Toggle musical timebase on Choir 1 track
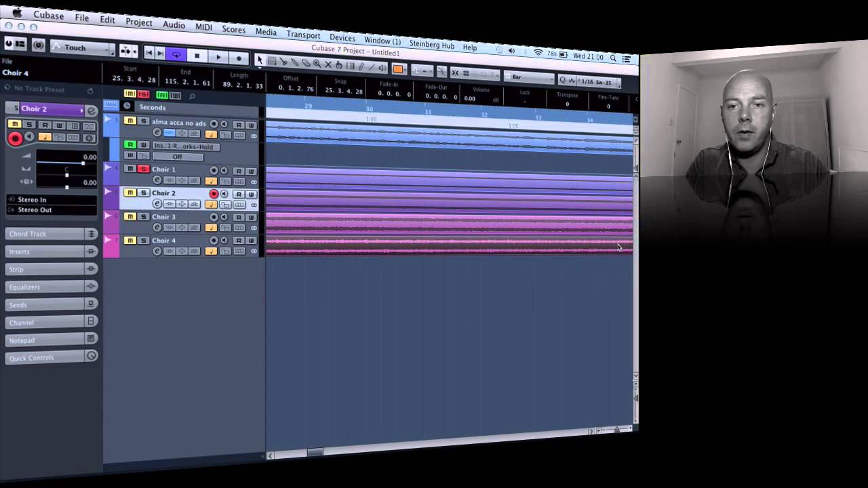The width and height of the screenshot is (868, 488). pyautogui.click(x=211, y=181)
